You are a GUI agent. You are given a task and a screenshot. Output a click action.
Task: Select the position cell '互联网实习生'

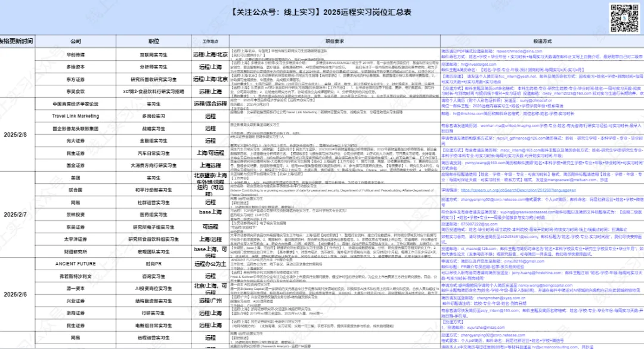tap(154, 55)
